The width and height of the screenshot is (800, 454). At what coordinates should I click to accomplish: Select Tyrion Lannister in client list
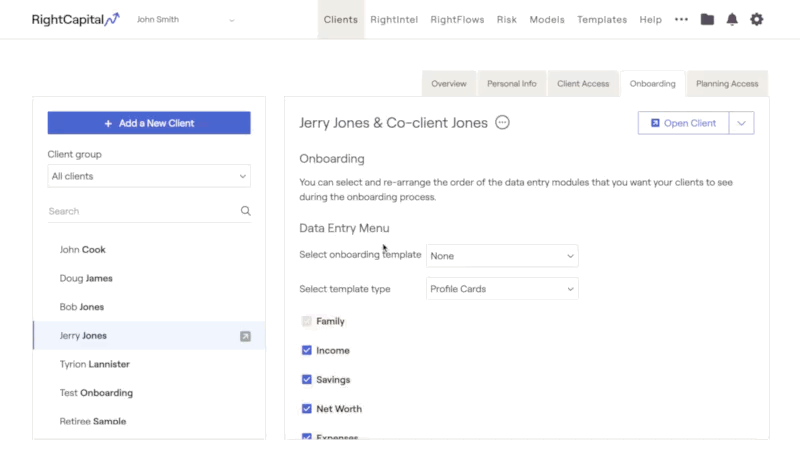click(95, 364)
